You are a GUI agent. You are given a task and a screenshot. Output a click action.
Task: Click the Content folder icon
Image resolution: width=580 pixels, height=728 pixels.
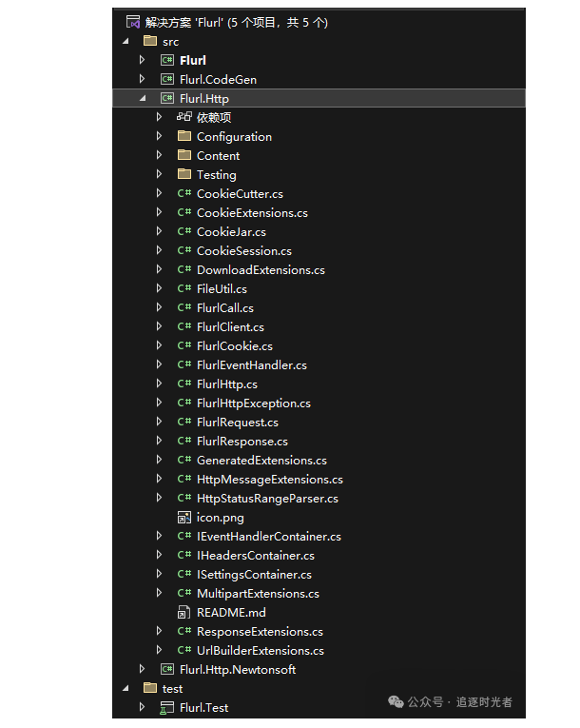(184, 155)
